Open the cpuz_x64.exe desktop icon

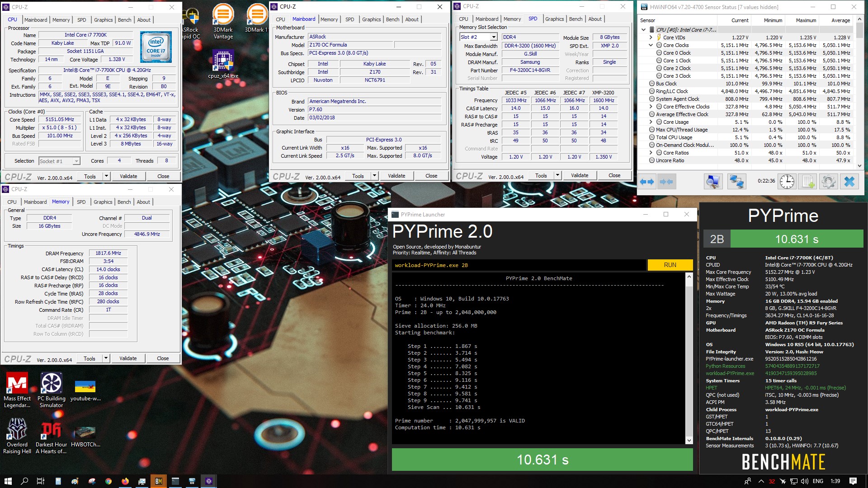(223, 64)
